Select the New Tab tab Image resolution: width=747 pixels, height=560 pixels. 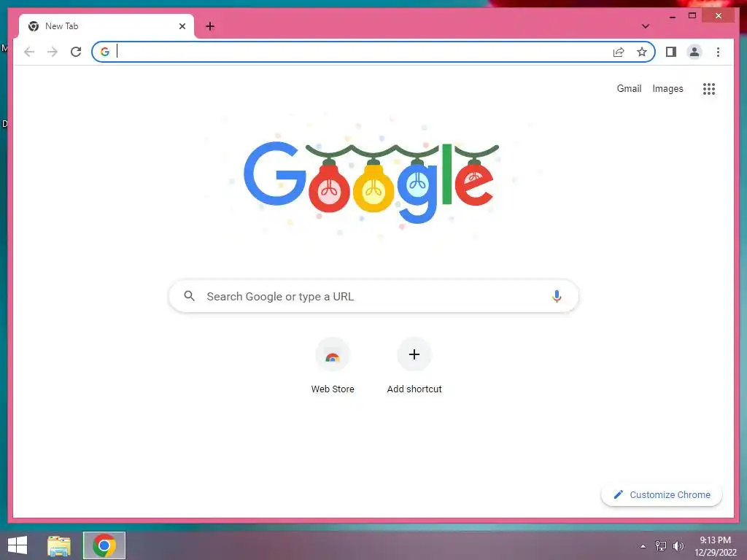click(107, 26)
